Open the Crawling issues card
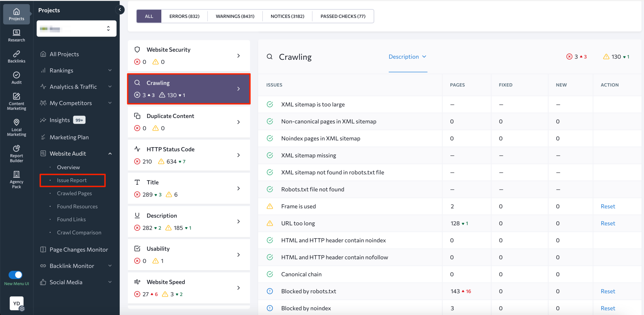 click(188, 88)
